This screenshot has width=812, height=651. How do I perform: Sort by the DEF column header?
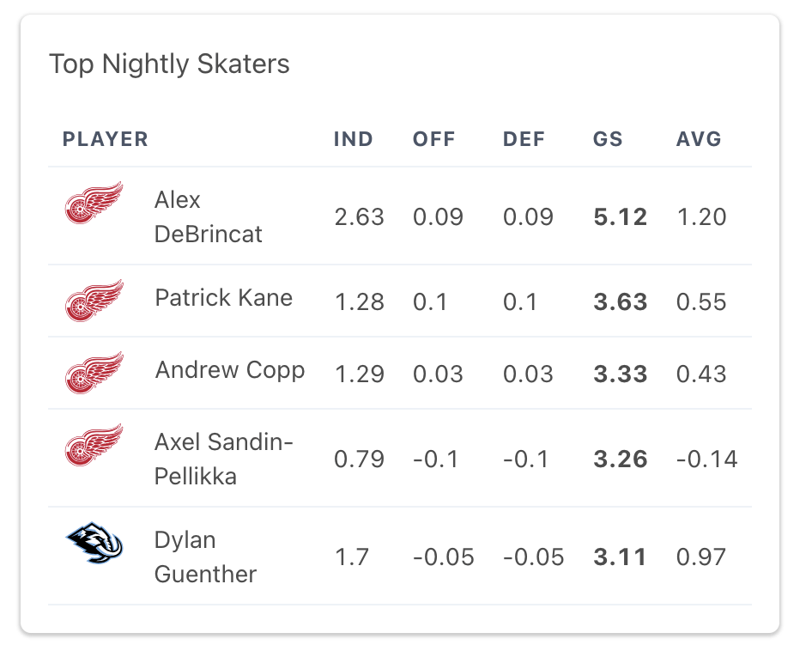click(524, 139)
